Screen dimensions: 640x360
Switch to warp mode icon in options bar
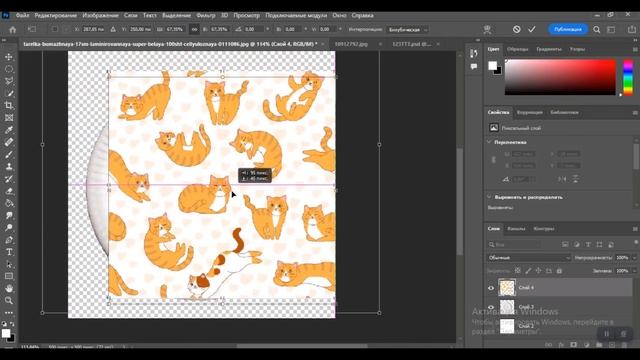point(487,29)
